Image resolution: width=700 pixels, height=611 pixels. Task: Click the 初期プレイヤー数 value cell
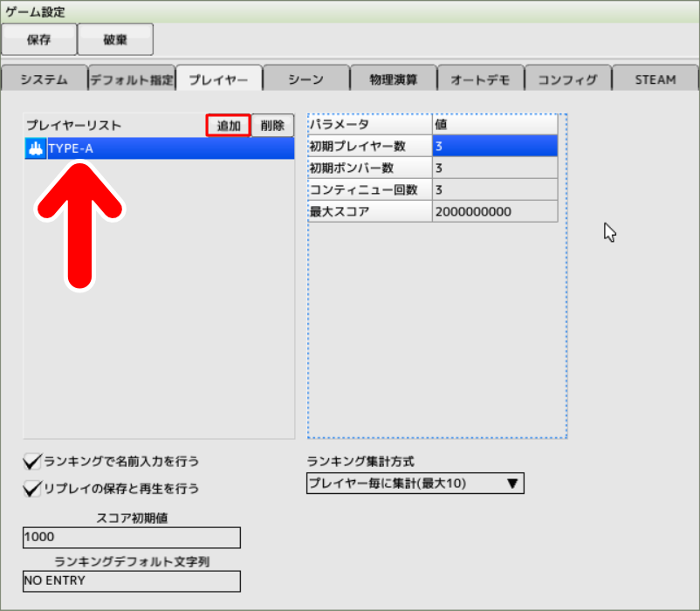point(494,146)
